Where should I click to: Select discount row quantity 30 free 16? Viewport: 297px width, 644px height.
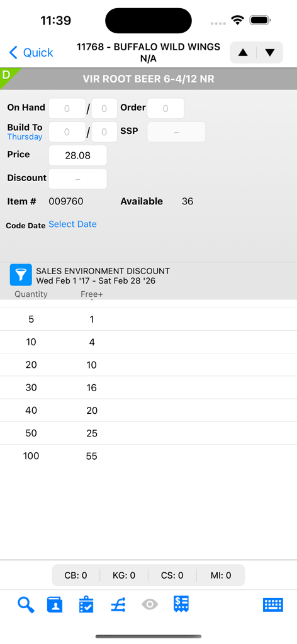[x=148, y=387]
